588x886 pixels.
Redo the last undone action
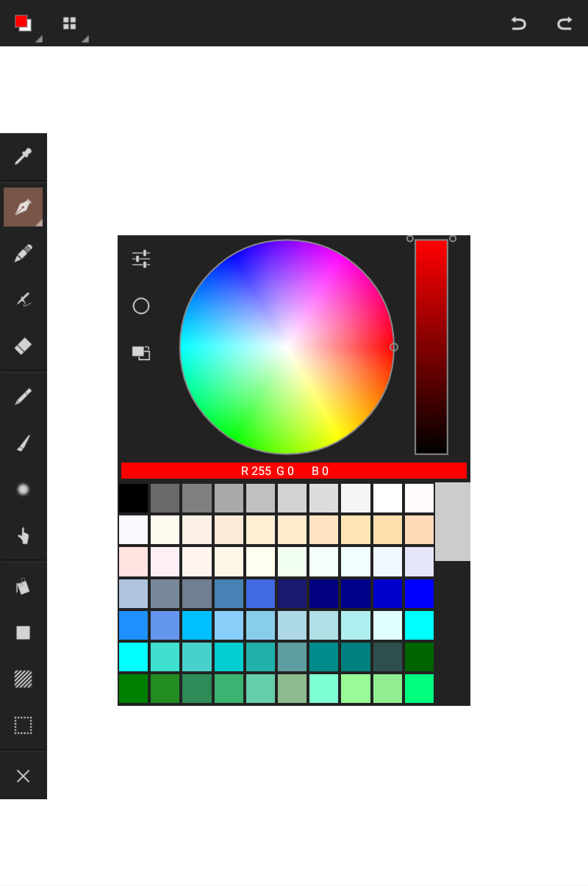click(564, 23)
